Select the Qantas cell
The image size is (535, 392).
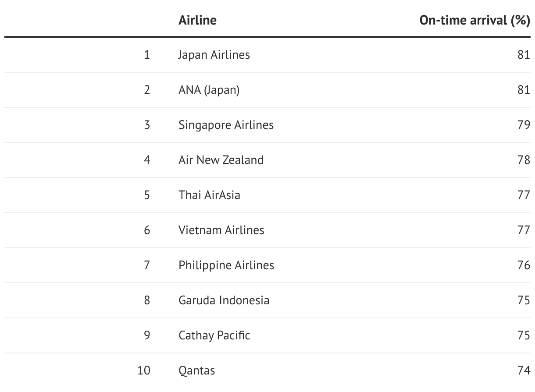coord(196,371)
